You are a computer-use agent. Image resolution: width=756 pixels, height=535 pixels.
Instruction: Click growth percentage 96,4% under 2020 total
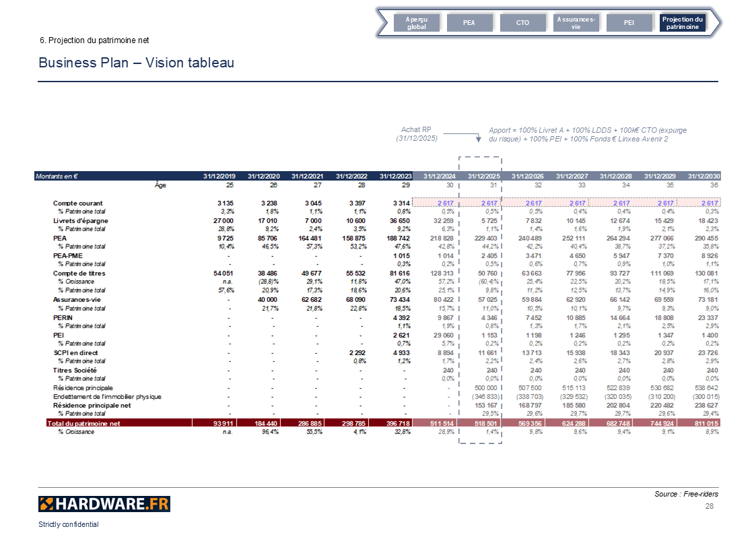[271, 432]
